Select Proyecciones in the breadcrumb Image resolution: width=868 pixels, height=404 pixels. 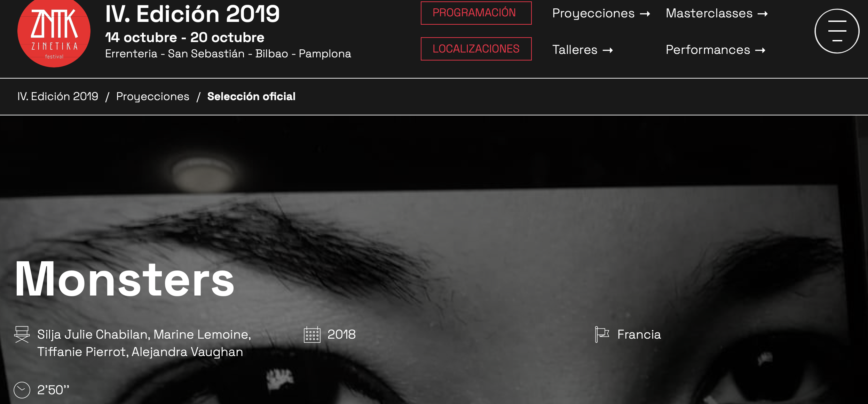point(153,96)
